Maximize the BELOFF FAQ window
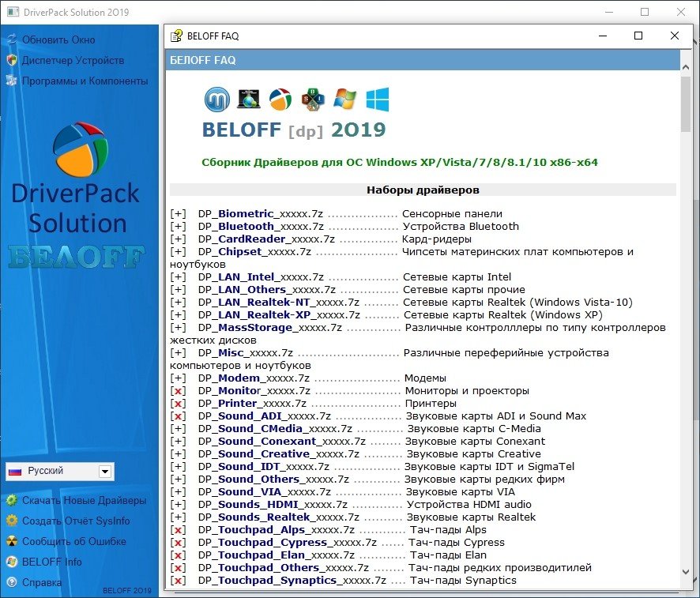 point(638,36)
